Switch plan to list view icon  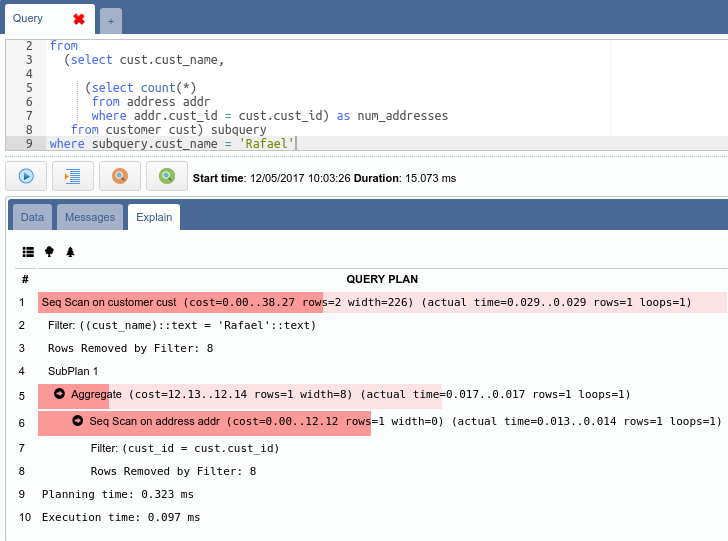tap(28, 252)
